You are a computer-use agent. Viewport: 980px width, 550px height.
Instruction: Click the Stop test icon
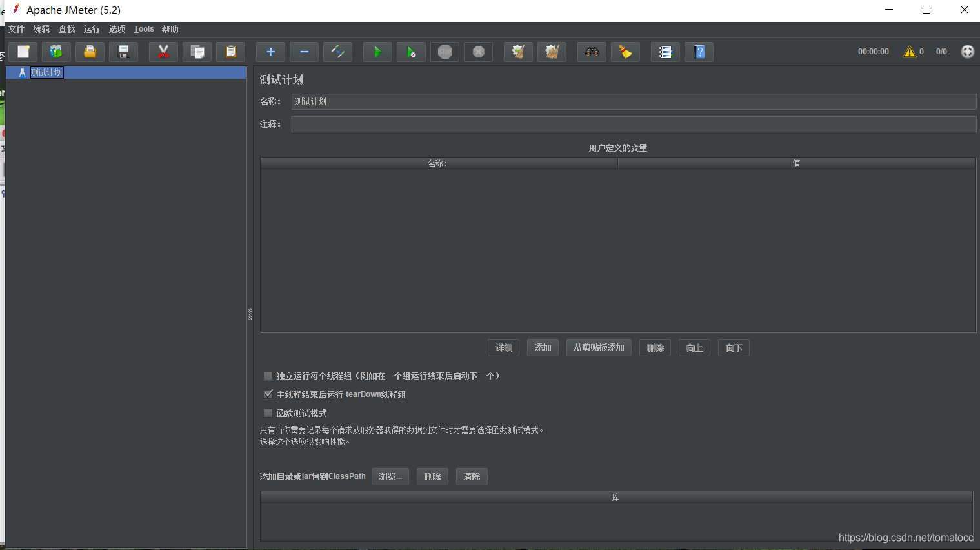(445, 52)
